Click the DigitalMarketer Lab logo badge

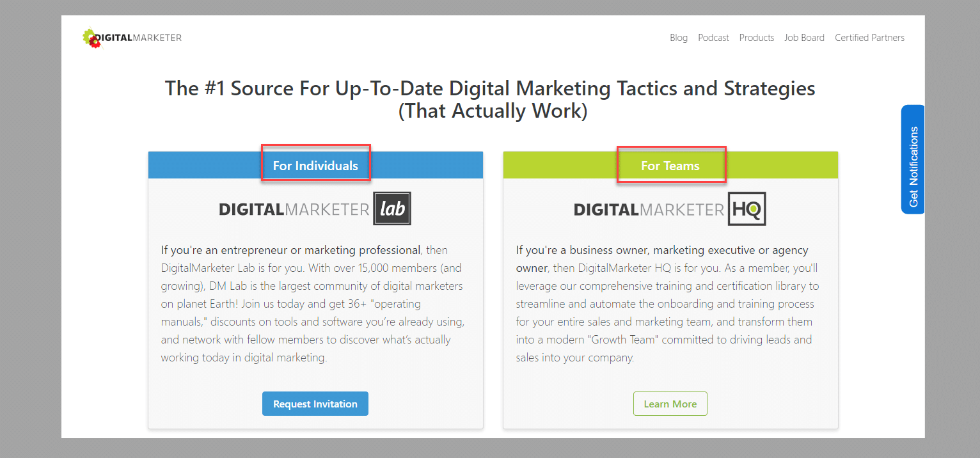392,209
